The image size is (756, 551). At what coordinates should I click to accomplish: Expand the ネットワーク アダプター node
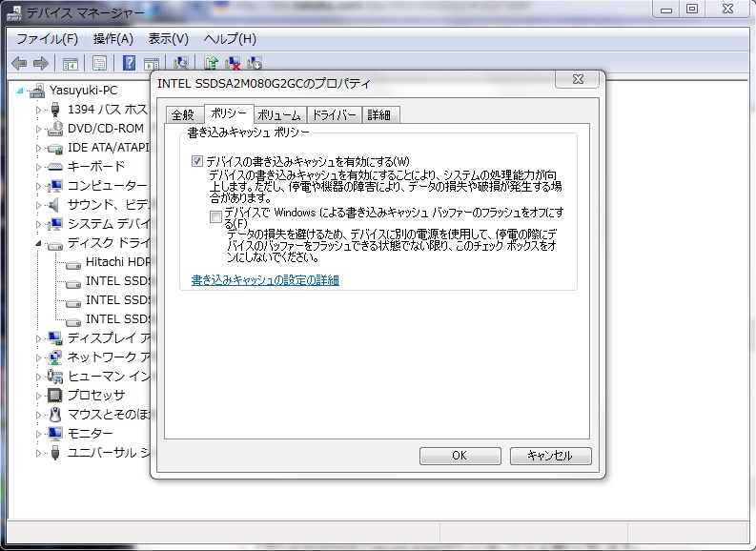[x=38, y=357]
